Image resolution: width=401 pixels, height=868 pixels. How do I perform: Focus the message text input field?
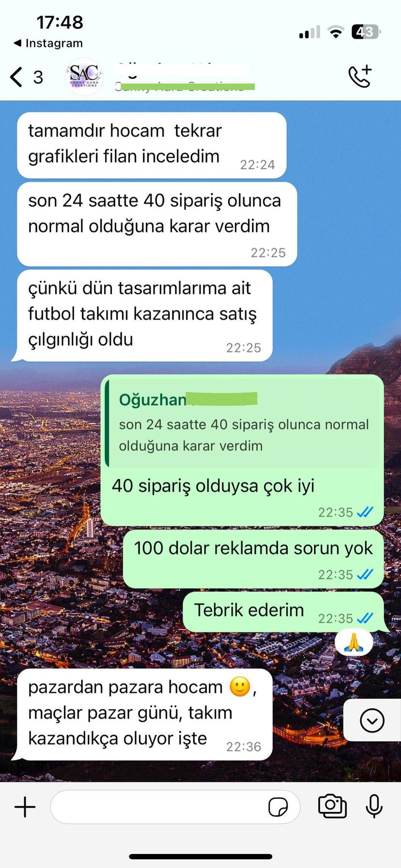(x=175, y=807)
